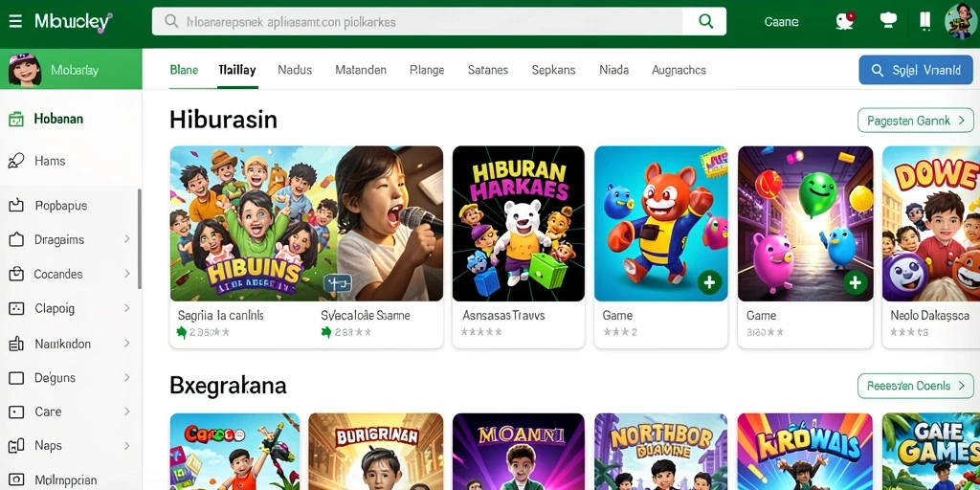The height and width of the screenshot is (490, 980).
Task: Click the Dragaims sidebar icon
Action: (16, 239)
